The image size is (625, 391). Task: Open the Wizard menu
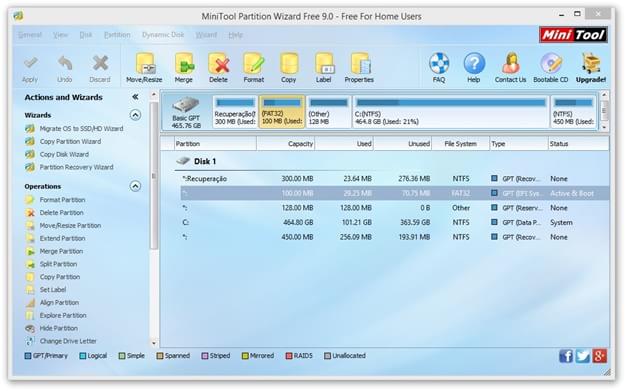(x=206, y=35)
